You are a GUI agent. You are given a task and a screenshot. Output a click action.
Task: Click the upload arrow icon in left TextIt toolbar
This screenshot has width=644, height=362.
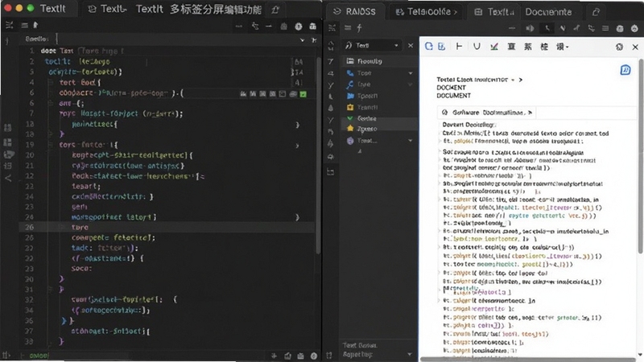(x=35, y=25)
